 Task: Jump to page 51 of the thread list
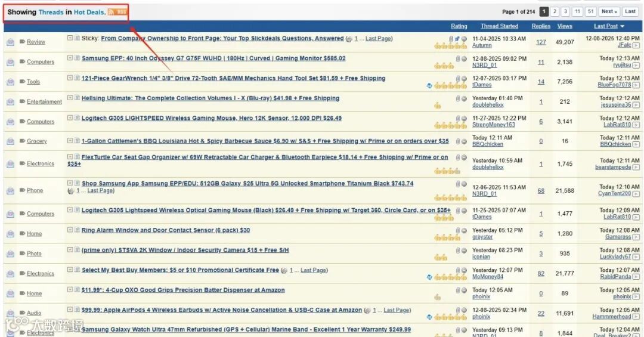590,11
